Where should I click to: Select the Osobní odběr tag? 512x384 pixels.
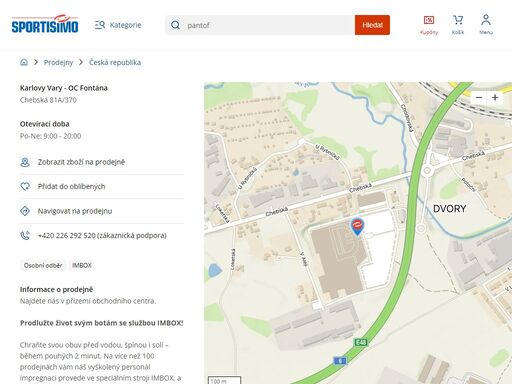[43, 266]
